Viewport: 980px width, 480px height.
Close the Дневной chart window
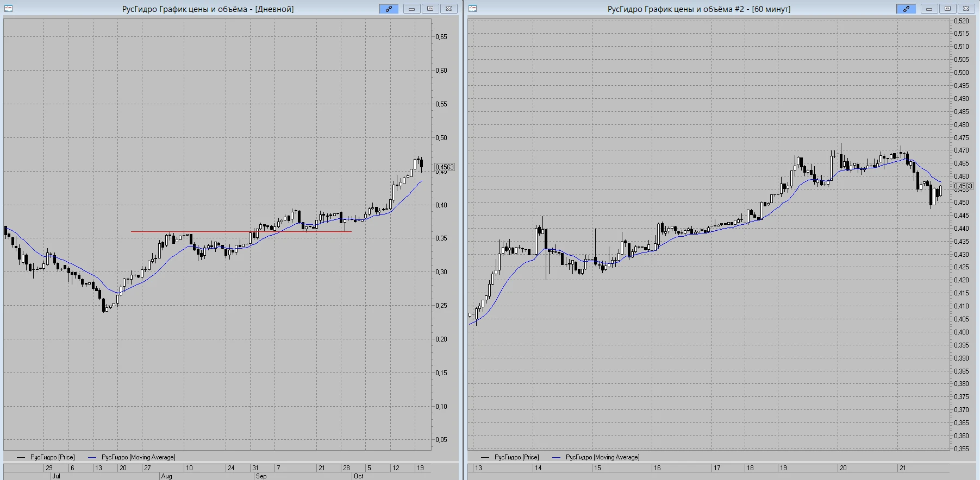tap(448, 9)
